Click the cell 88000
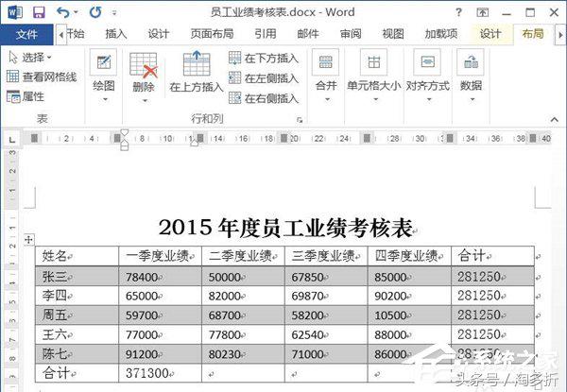 click(409, 334)
